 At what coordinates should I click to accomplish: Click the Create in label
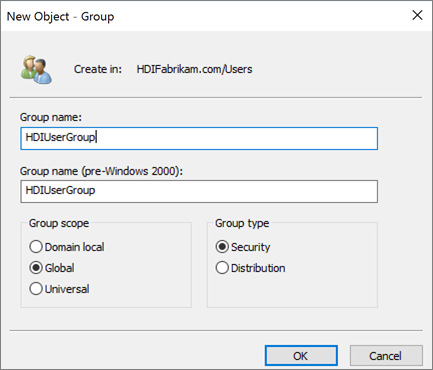[98, 69]
